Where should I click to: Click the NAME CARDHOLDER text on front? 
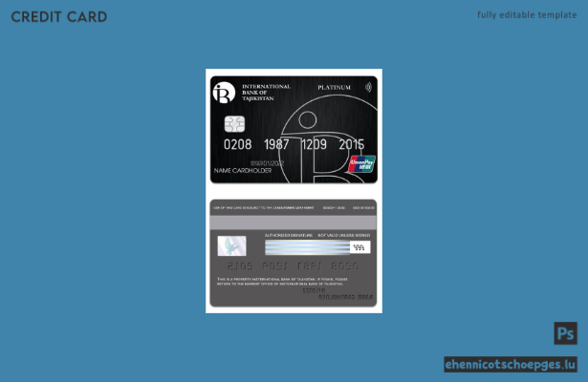[243, 170]
